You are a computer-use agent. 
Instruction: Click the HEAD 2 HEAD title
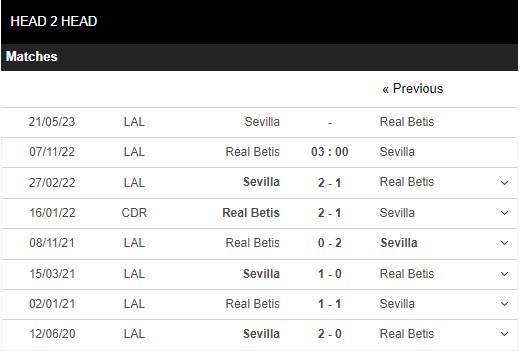(54, 21)
